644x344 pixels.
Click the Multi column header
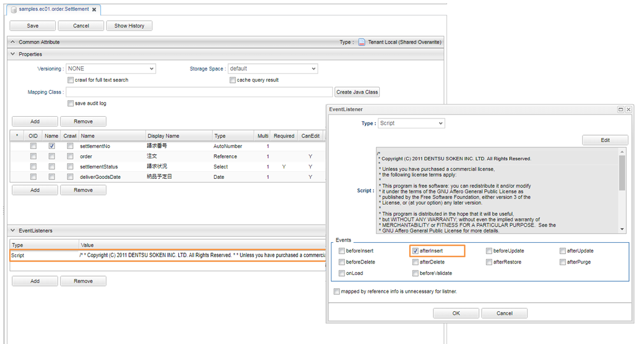click(263, 136)
